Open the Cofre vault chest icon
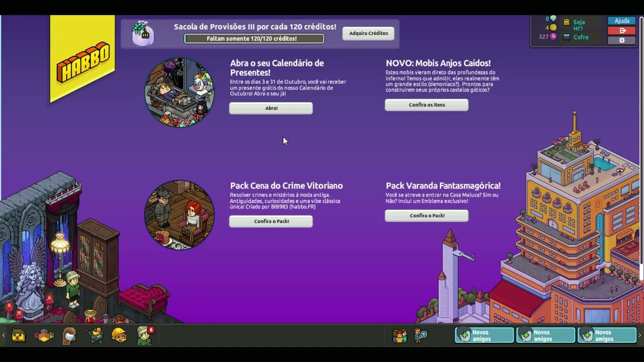644x362 pixels. [x=567, y=37]
